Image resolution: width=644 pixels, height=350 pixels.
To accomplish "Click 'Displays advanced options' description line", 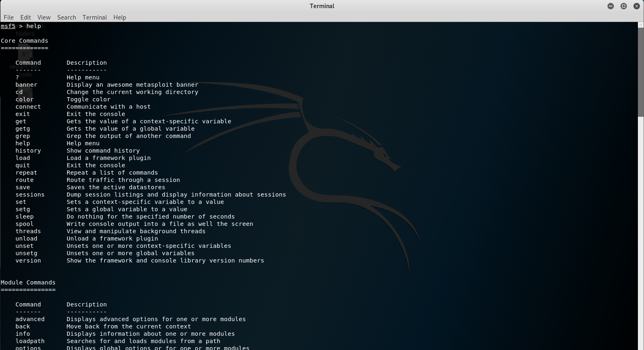I will (156, 319).
